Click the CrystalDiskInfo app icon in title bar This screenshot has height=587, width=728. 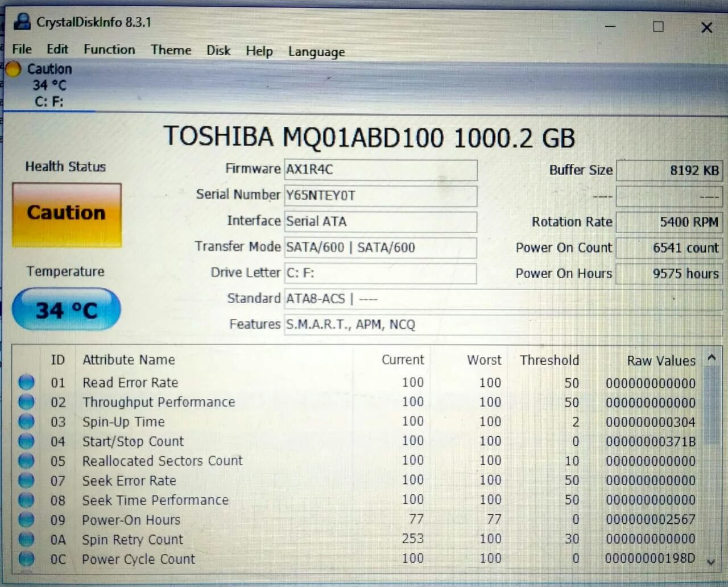pos(22,23)
